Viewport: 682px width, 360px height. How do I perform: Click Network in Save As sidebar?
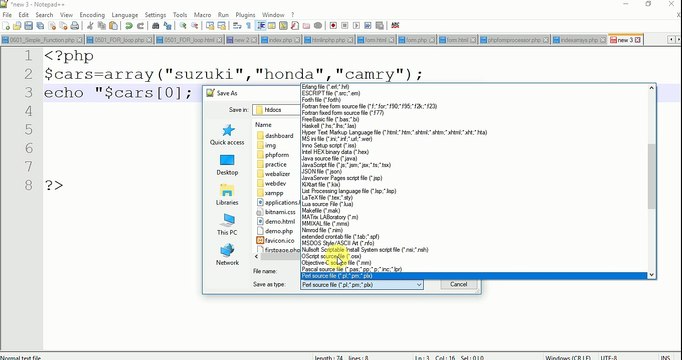(x=227, y=255)
